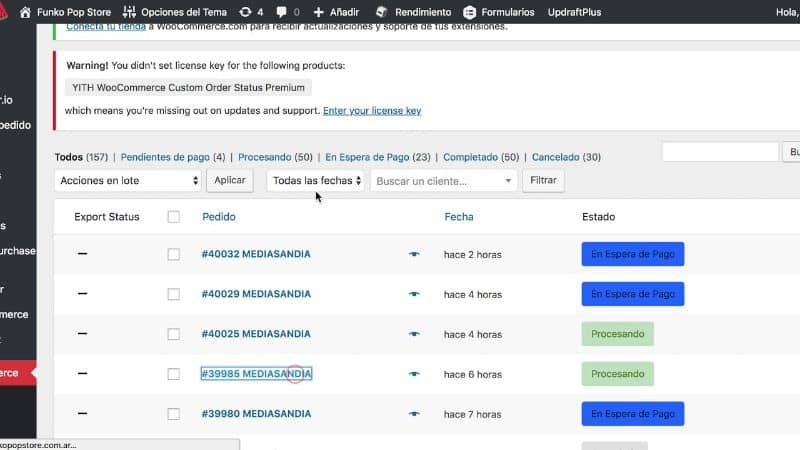
Task: Click the 'hace 2 horas' date cell
Action: pyautogui.click(x=472, y=255)
